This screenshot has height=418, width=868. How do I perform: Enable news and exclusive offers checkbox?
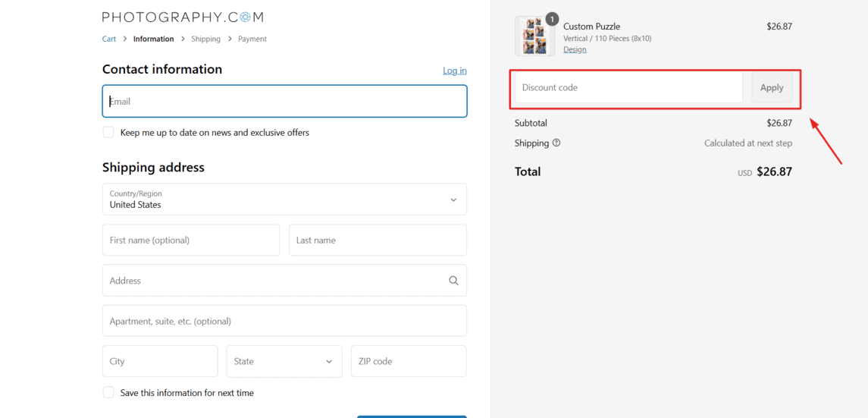coord(108,132)
